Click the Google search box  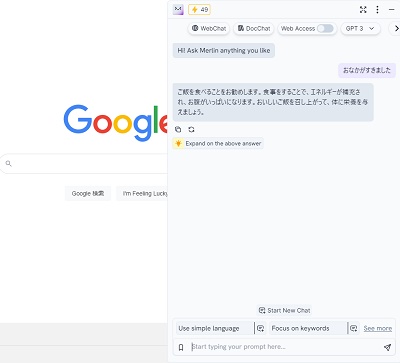(x=84, y=164)
